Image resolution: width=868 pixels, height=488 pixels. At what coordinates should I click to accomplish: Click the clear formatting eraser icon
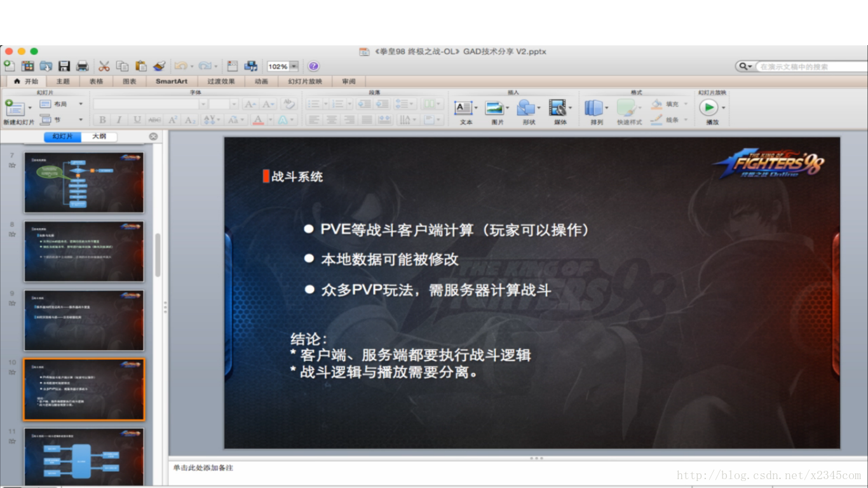point(288,104)
